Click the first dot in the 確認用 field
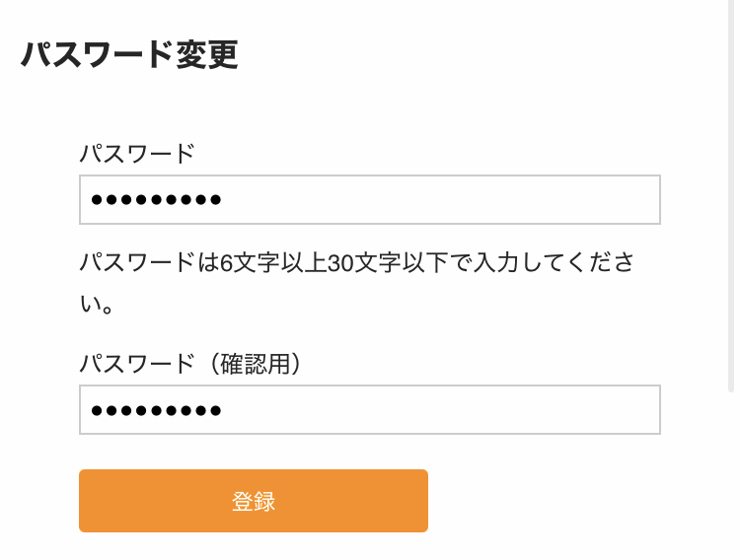 (96, 411)
